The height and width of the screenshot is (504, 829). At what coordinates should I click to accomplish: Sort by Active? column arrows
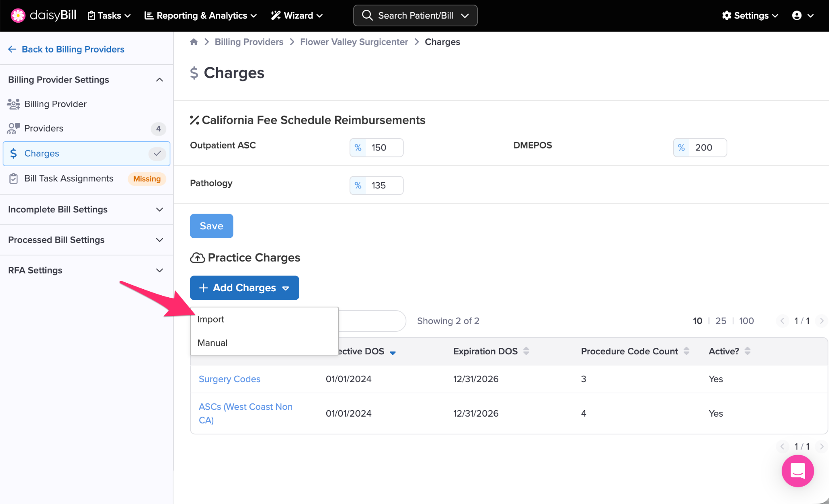(747, 351)
